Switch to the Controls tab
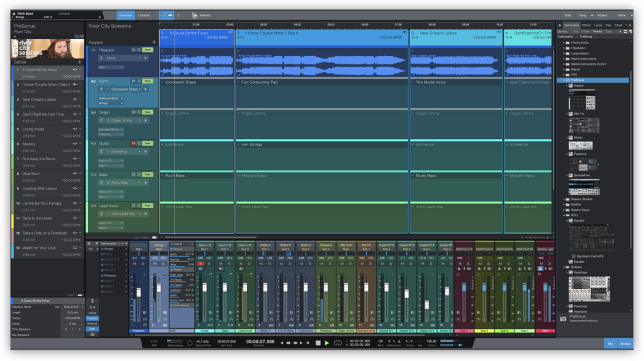Screen dimensions: 644x361 144,15
